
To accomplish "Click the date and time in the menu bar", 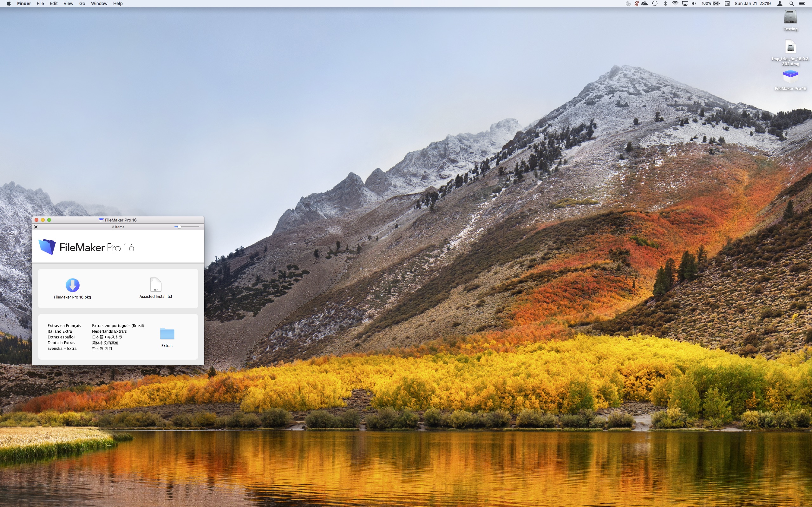I will (x=752, y=4).
